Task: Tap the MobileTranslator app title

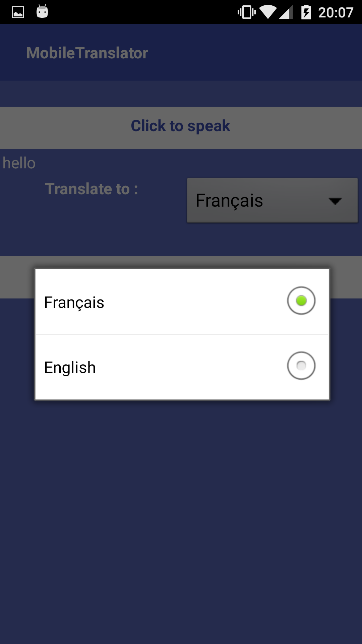Action: pos(87,53)
